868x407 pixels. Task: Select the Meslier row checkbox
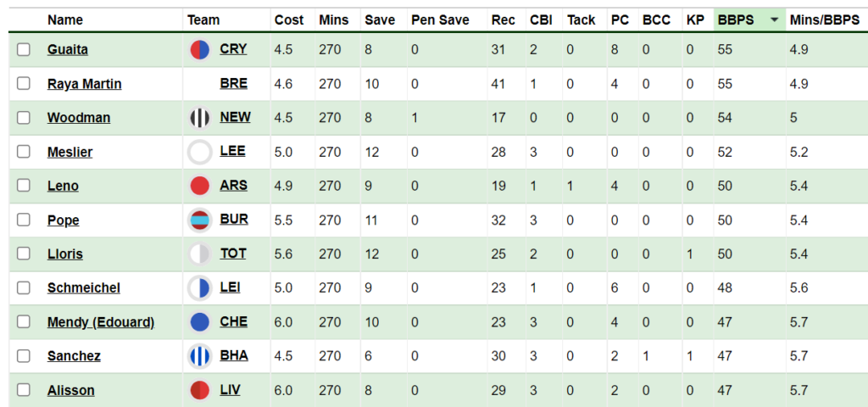tap(24, 153)
